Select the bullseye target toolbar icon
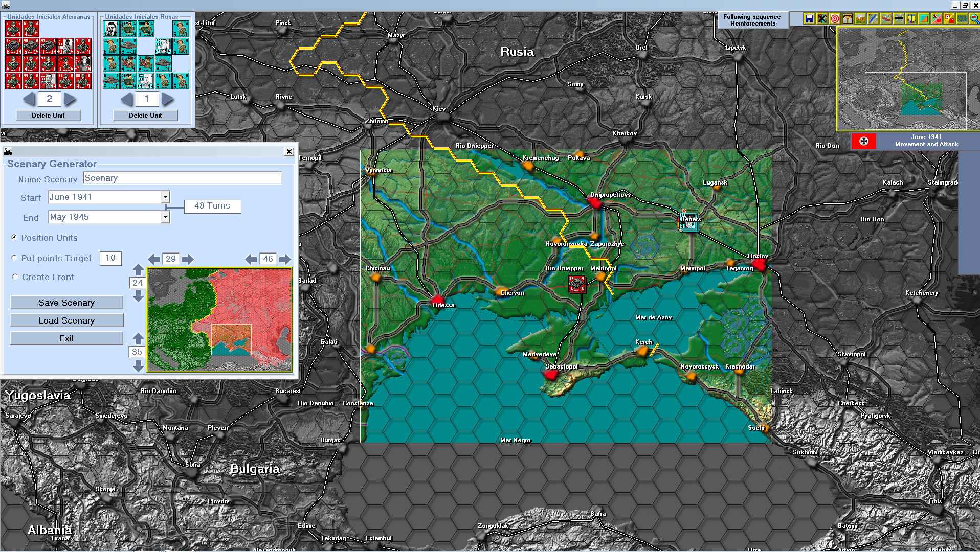The width and height of the screenshot is (980, 552). click(x=835, y=18)
